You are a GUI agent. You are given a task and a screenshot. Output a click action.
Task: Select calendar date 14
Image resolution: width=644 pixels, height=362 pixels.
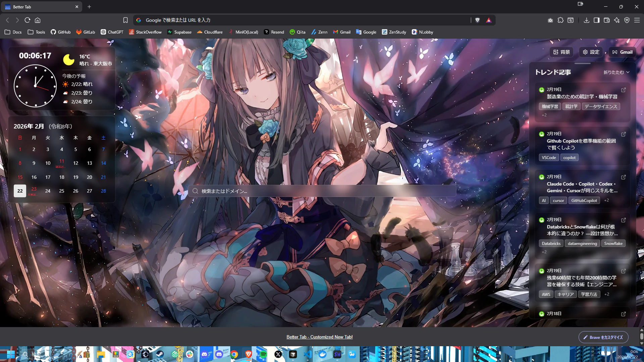pyautogui.click(x=103, y=163)
